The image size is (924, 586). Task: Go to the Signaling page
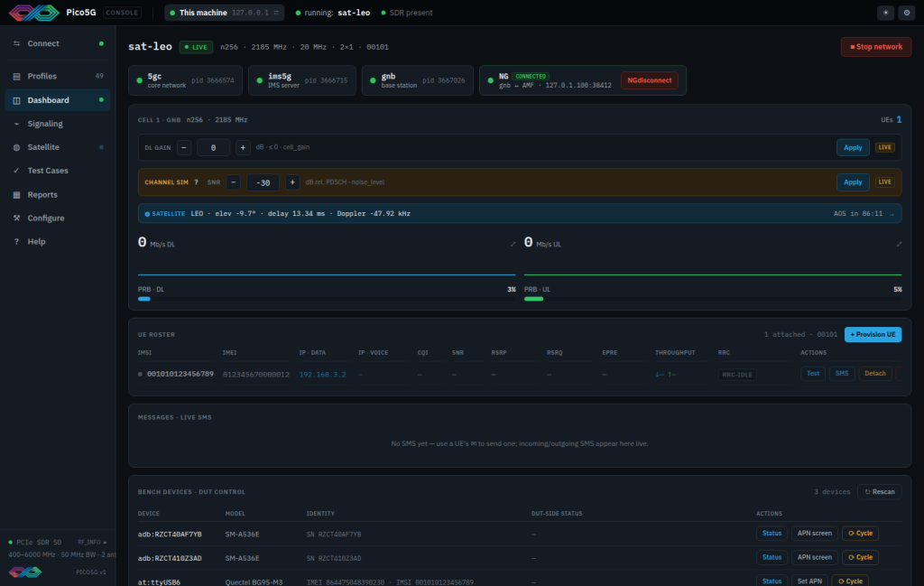[58, 124]
